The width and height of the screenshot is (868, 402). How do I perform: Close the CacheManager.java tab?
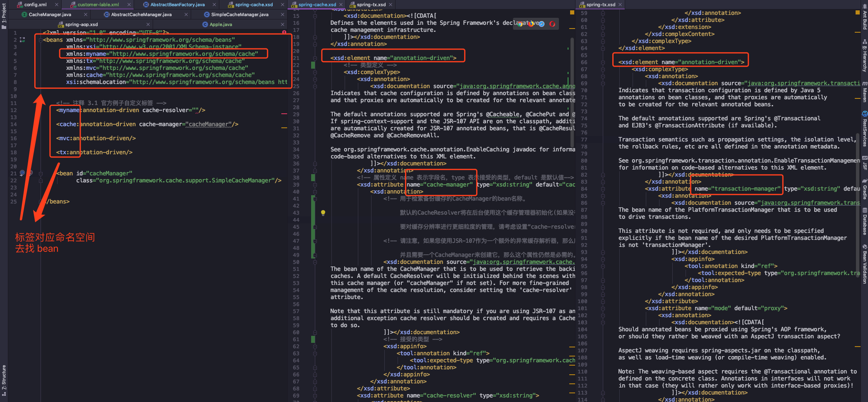[86, 14]
